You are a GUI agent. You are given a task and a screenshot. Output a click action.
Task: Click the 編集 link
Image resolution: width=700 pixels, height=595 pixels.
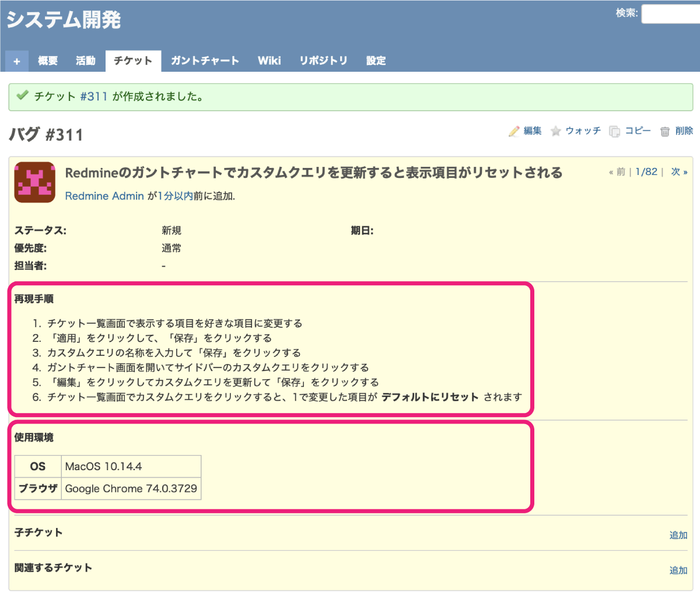tap(533, 131)
